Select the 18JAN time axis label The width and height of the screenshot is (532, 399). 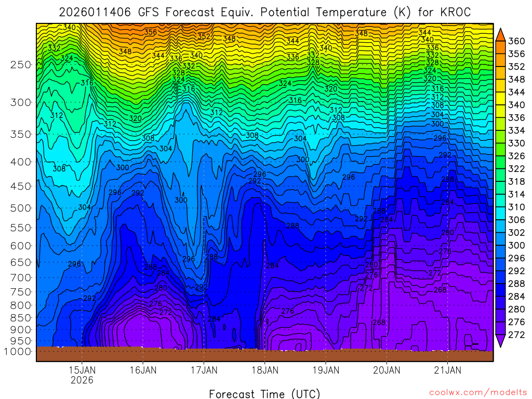tap(264, 370)
